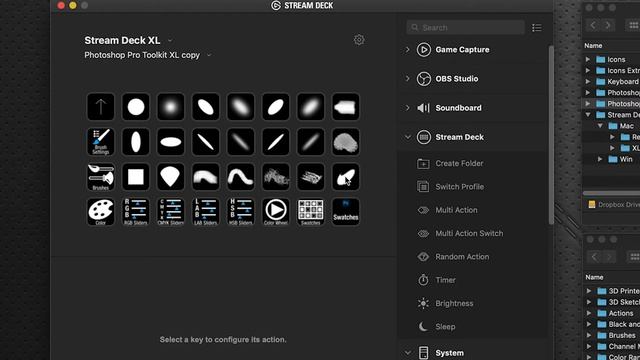Open the Brushes key
This screenshot has width=640, height=360.
(100, 177)
